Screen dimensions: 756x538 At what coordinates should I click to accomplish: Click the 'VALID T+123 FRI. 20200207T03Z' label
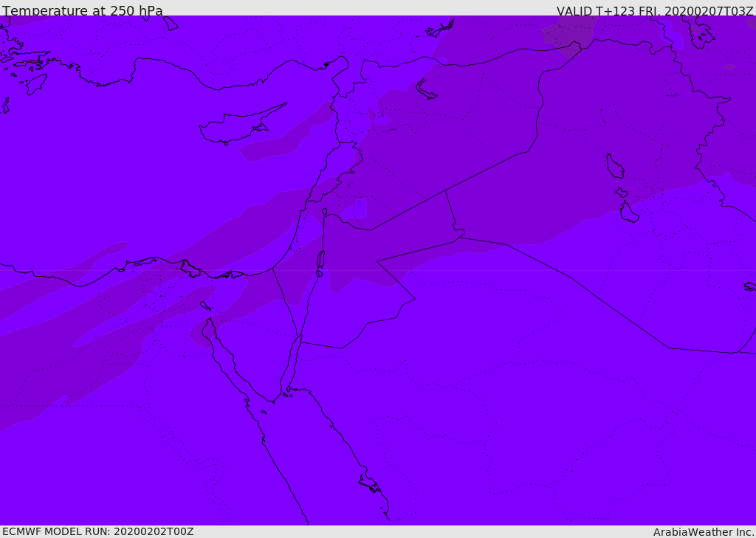click(655, 10)
